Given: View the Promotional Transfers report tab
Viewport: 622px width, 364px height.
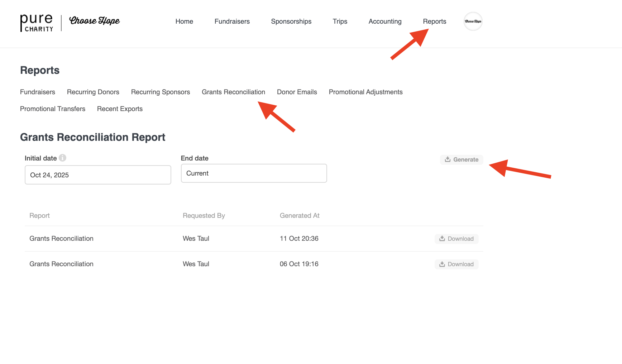Looking at the screenshot, I should coord(53,109).
